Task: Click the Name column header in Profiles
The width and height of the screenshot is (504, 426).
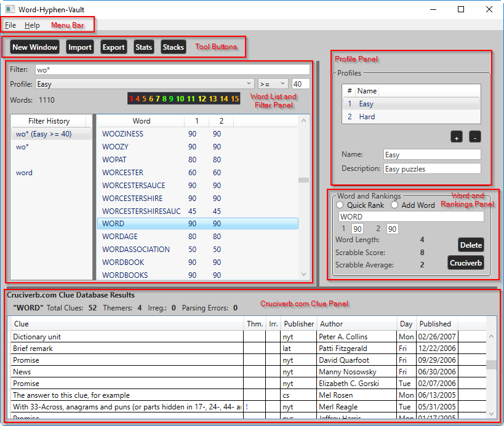Action: point(367,91)
